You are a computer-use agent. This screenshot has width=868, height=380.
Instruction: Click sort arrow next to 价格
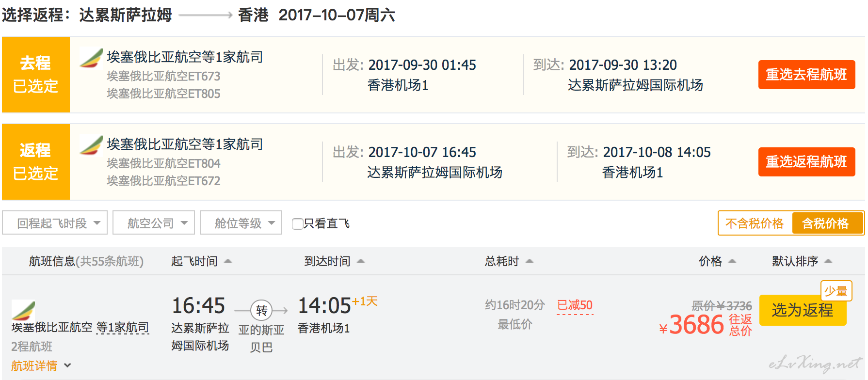pos(732,261)
